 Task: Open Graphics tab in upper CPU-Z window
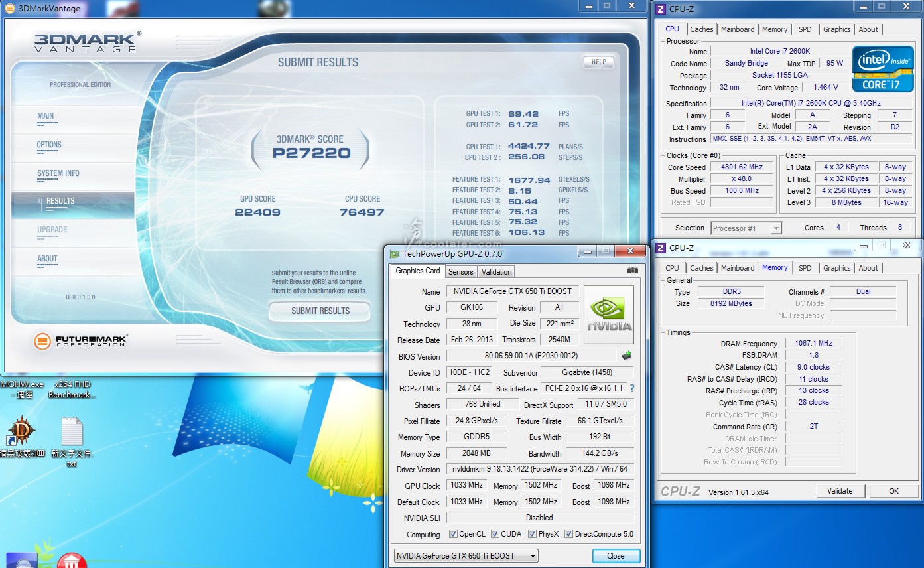pyautogui.click(x=836, y=29)
